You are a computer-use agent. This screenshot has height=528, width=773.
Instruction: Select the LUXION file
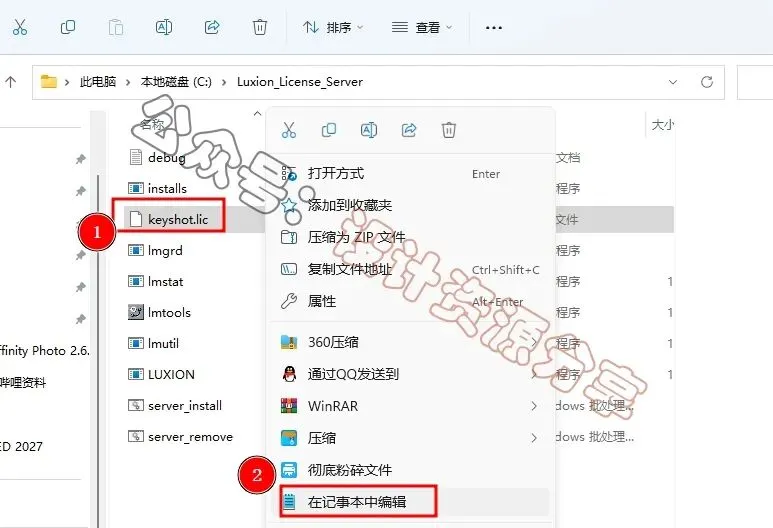(171, 375)
